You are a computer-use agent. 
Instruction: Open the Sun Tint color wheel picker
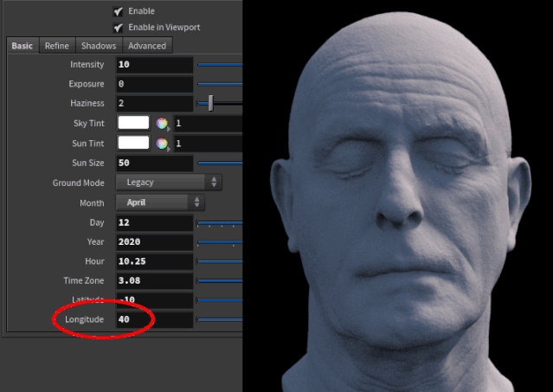[162, 144]
